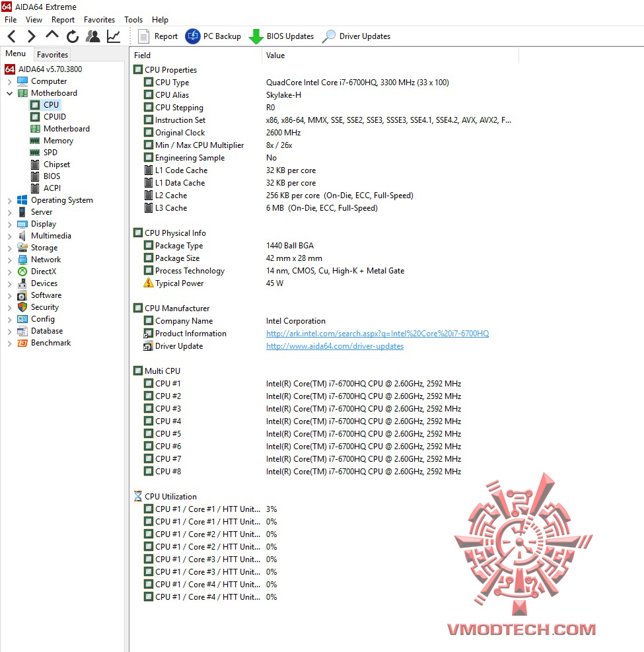Open the ark.intel.com product information link
Viewport: 644px width, 652px height.
point(377,334)
